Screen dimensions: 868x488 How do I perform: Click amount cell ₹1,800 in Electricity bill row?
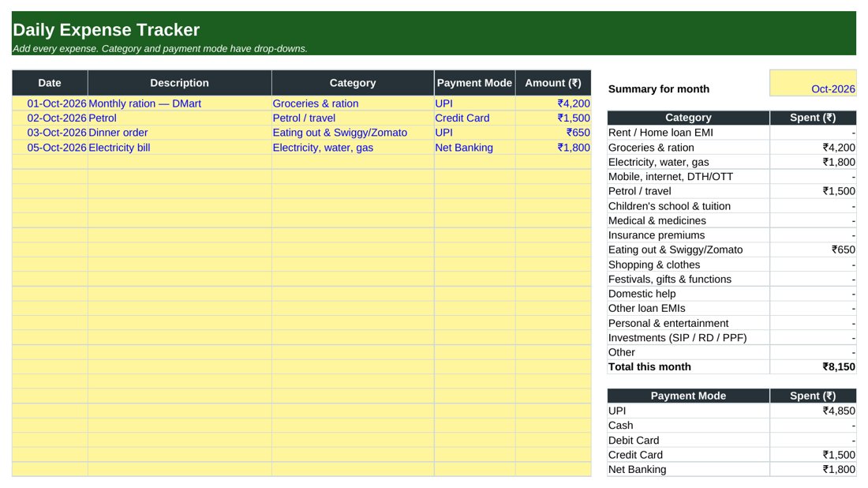pos(553,148)
